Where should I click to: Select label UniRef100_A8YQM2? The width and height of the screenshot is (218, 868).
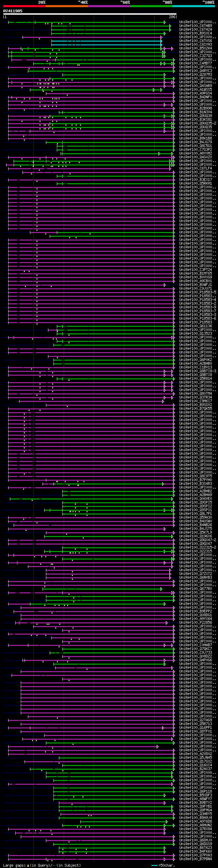[196, 153]
